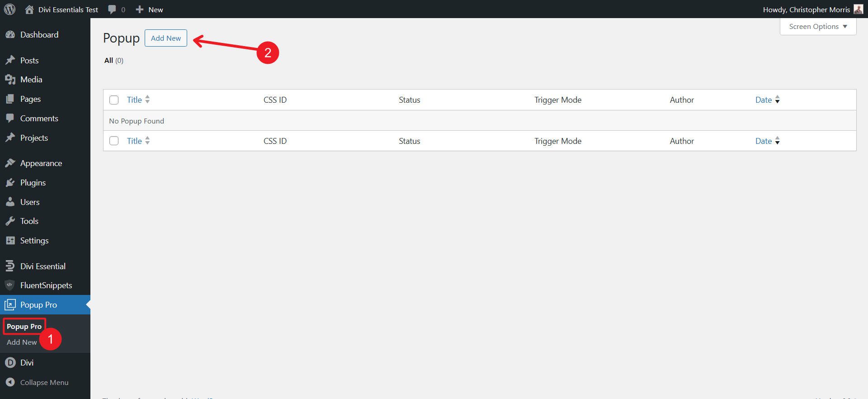Click the user avatar in top right
The width and height of the screenshot is (868, 399).
click(x=859, y=9)
